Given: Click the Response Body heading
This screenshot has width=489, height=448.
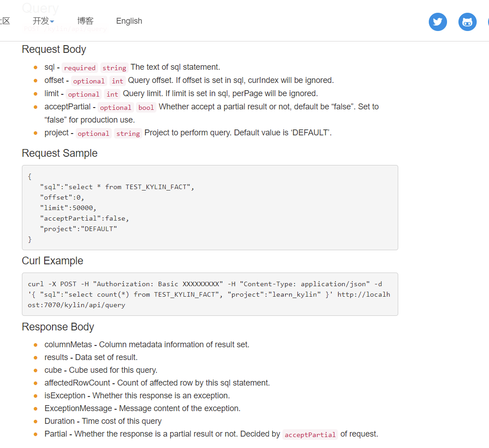Looking at the screenshot, I should (57, 327).
